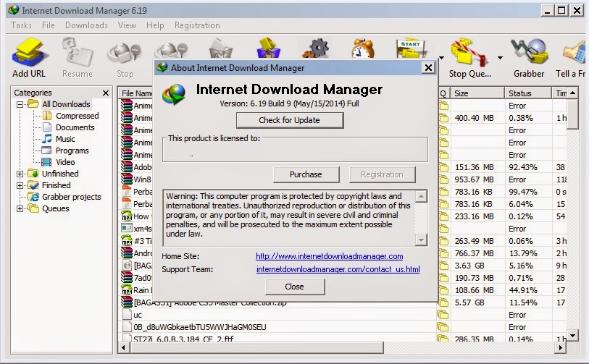Select the Video category
Screen dimensions: 589x364
pyautogui.click(x=65, y=163)
